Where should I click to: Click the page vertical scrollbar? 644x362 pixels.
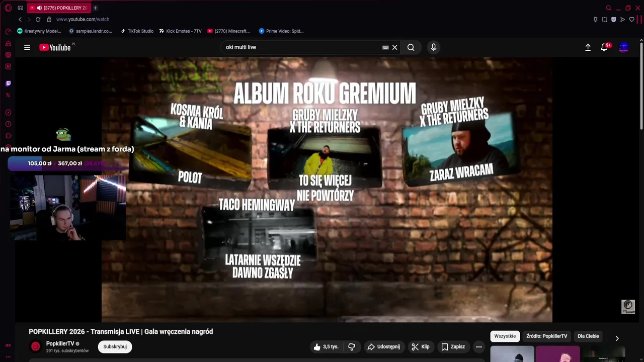[641, 85]
